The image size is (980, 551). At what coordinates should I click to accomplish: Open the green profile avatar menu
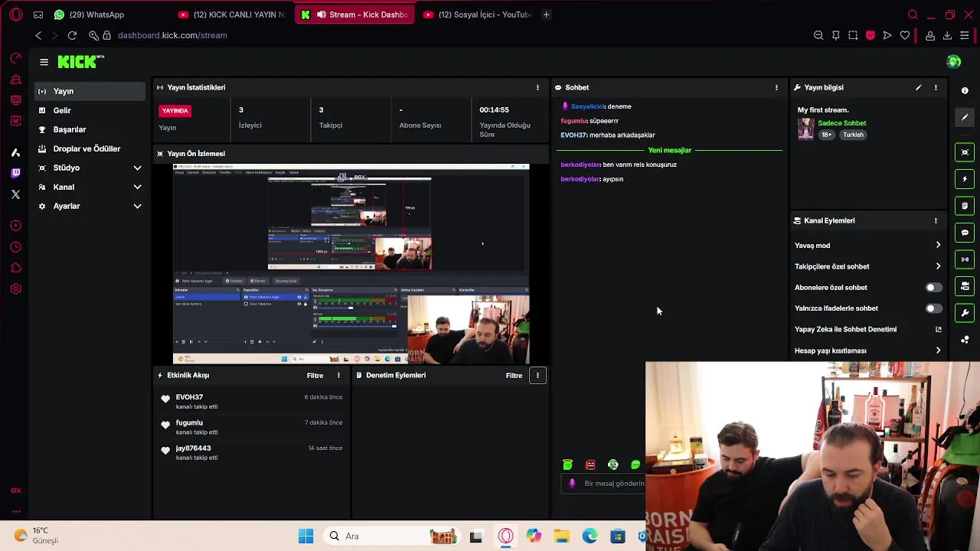tap(953, 62)
